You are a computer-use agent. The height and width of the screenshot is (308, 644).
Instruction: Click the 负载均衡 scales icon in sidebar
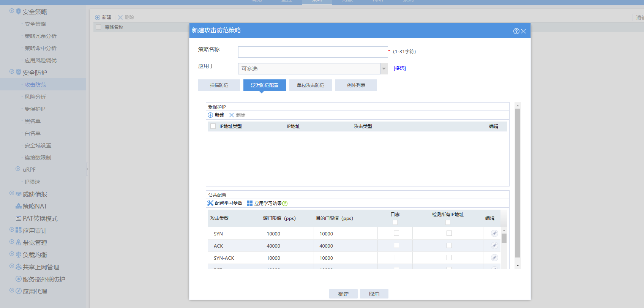click(19, 254)
